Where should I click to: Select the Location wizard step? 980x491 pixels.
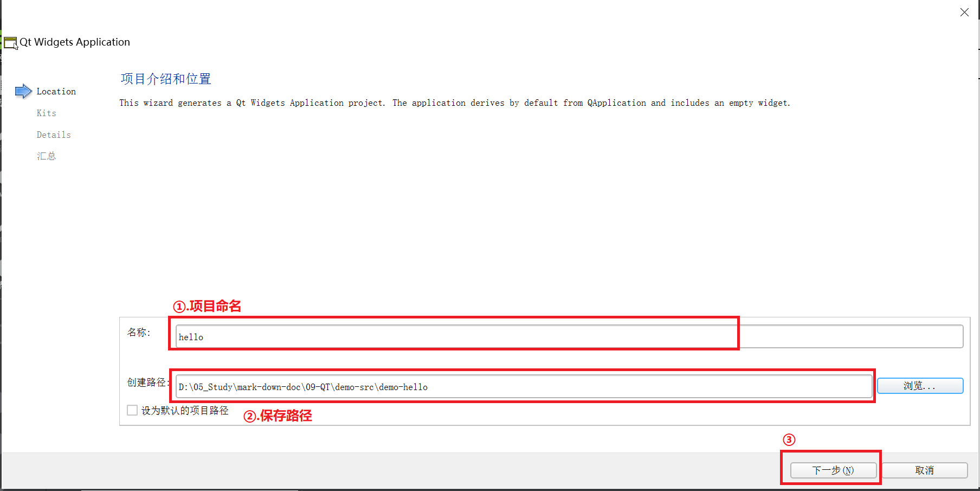56,91
